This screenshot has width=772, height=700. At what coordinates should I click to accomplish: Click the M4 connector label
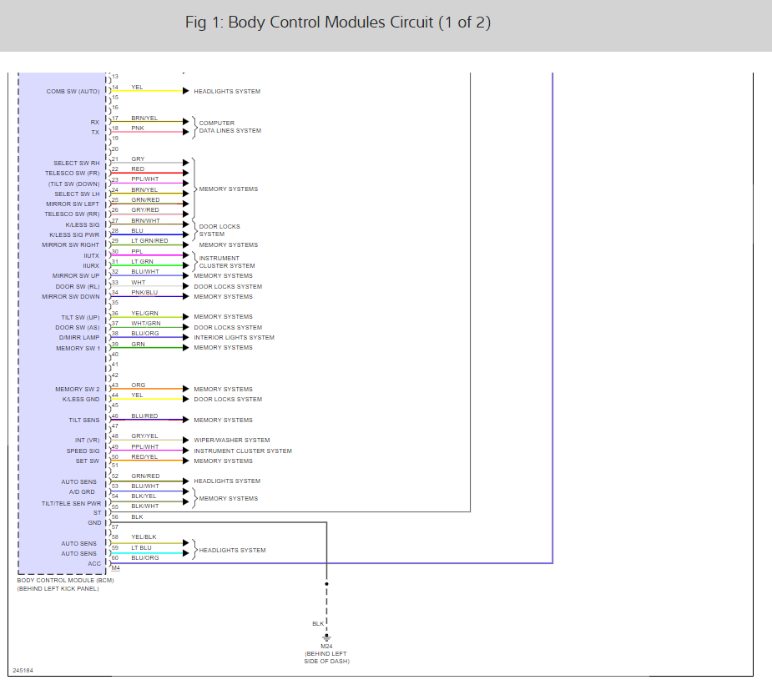(116, 568)
